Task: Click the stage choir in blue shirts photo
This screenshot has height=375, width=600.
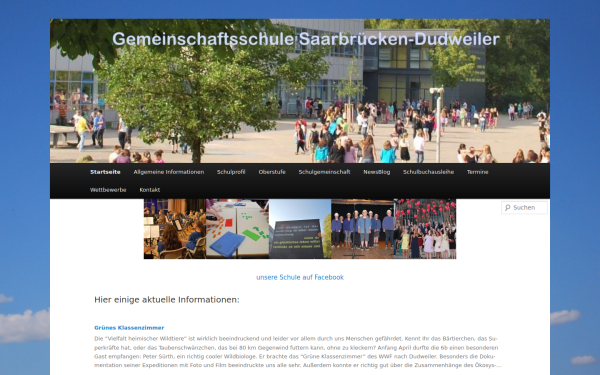Action: click(363, 229)
